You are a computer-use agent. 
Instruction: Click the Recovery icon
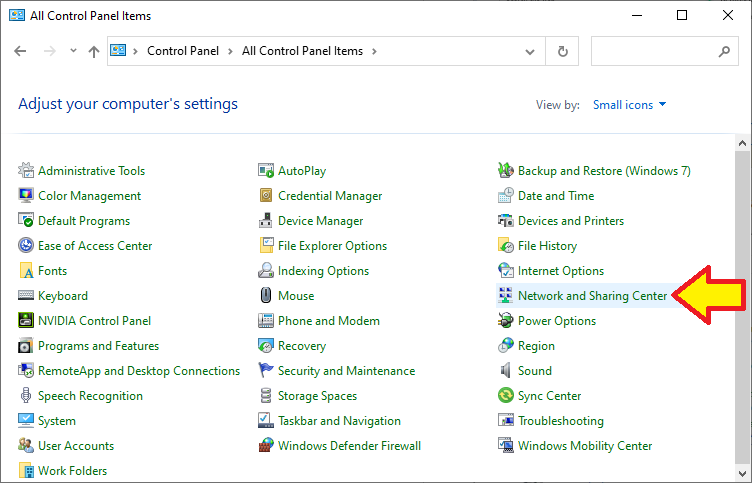[266, 345]
